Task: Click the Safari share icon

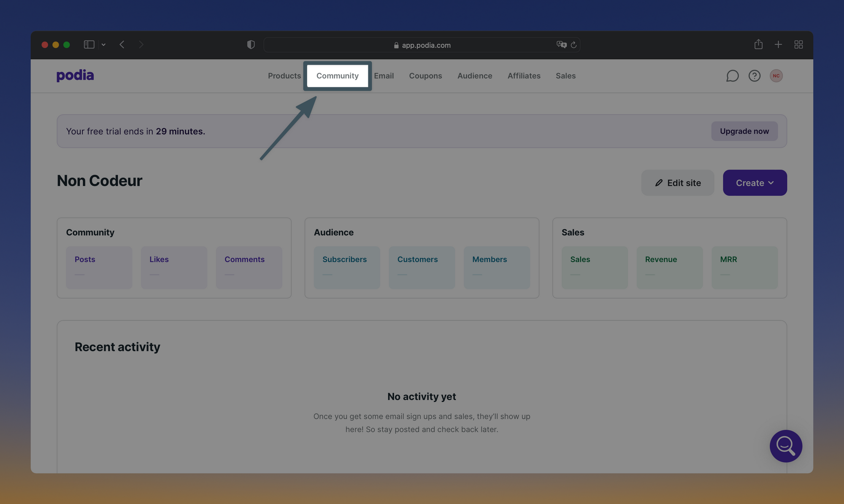Action: point(758,44)
